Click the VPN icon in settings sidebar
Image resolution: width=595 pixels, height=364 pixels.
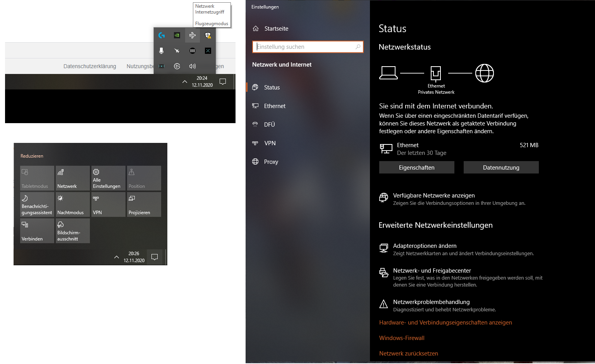(255, 143)
